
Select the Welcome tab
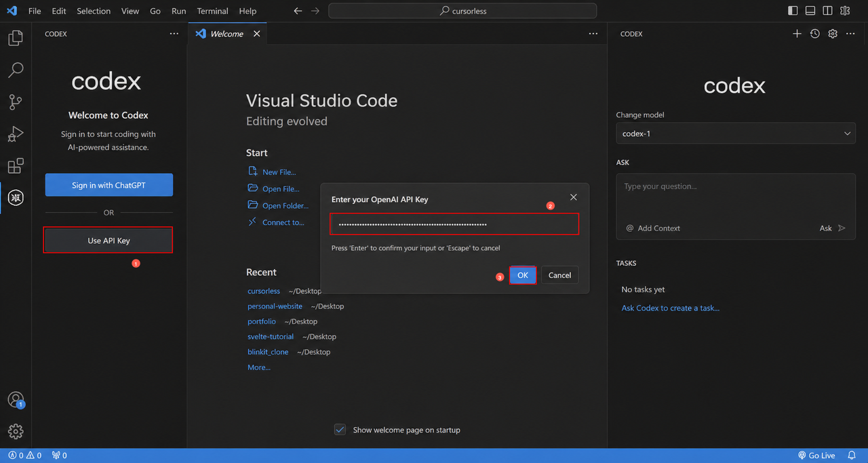coord(227,34)
